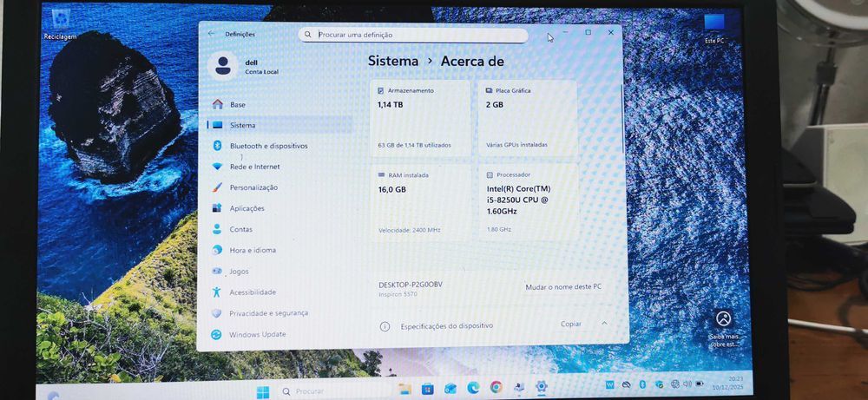Click the text 'DESKTOP-P2G0OBV'
This screenshot has height=400, width=868.
point(411,285)
